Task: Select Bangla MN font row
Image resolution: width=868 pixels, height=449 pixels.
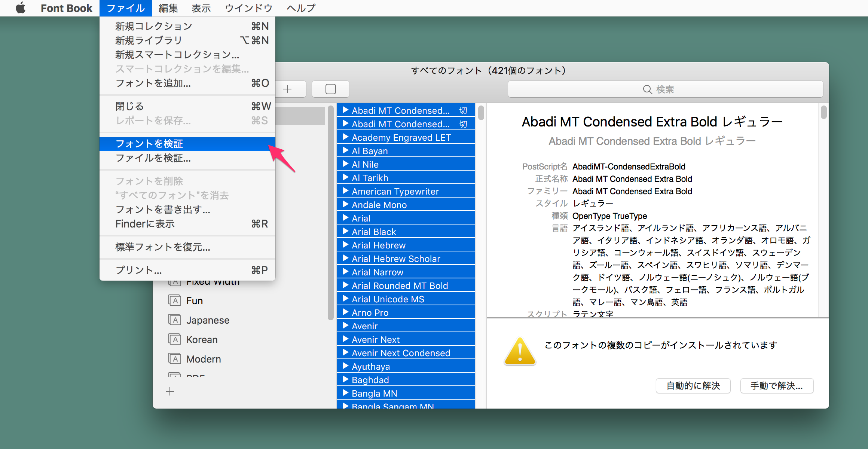Action: [406, 393]
